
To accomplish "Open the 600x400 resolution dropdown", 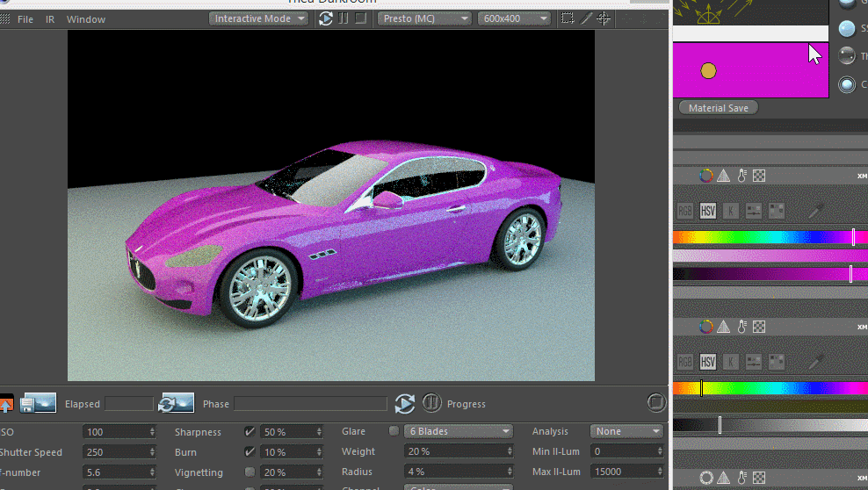I will click(514, 18).
